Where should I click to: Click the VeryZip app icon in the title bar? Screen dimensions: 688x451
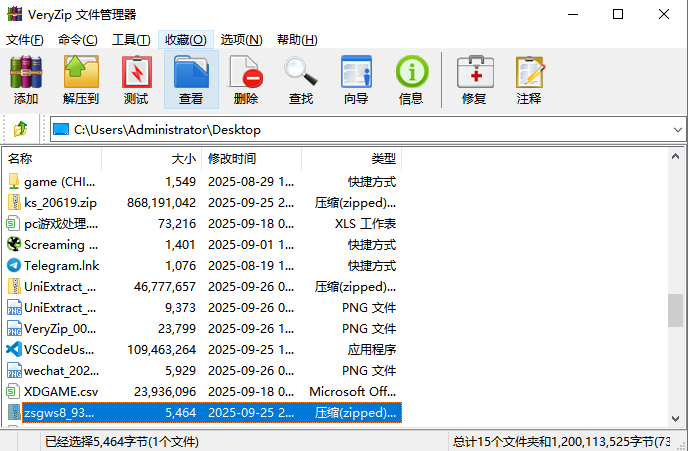pos(14,14)
